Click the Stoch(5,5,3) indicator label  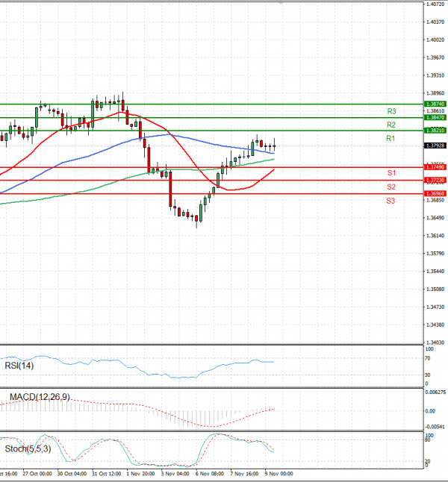[28, 449]
